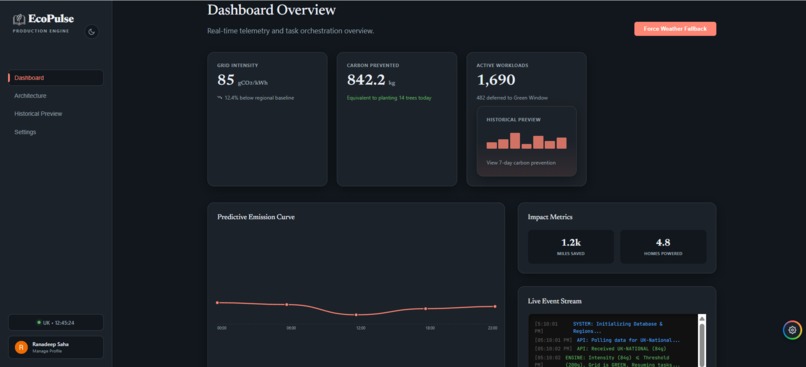Click the scroll-up arrow in Live Event Stream

[x=702, y=319]
